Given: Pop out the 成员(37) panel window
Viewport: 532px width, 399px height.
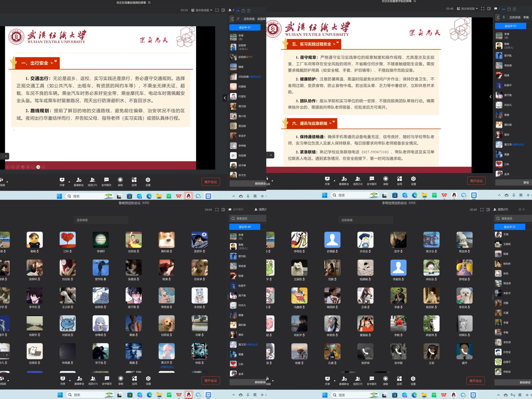Looking at the screenshot, I should pos(520,210).
